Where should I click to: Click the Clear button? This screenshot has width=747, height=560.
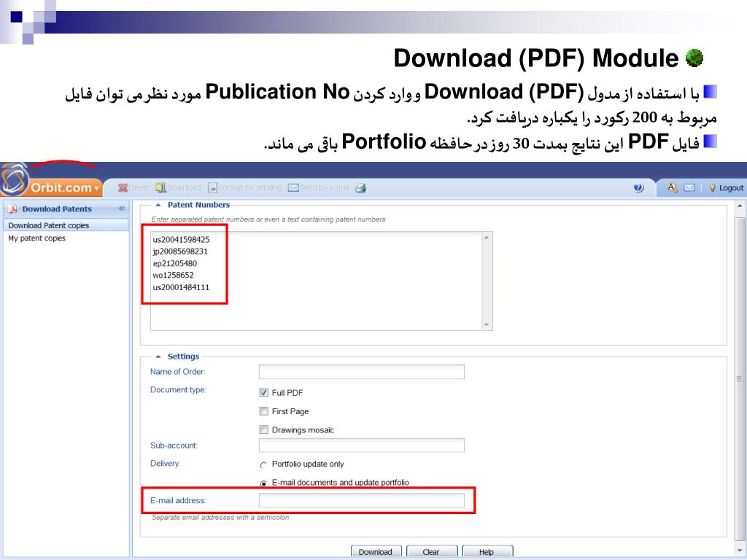tap(431, 551)
